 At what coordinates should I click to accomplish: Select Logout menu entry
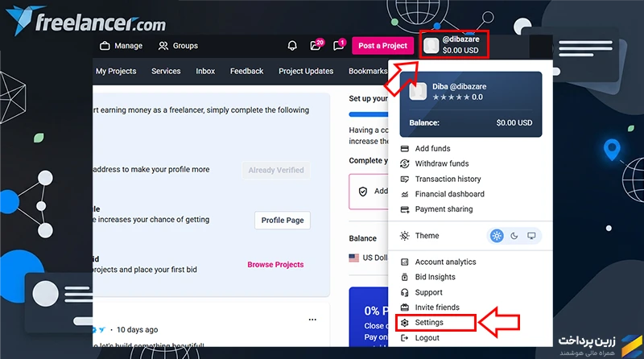tap(470, 337)
